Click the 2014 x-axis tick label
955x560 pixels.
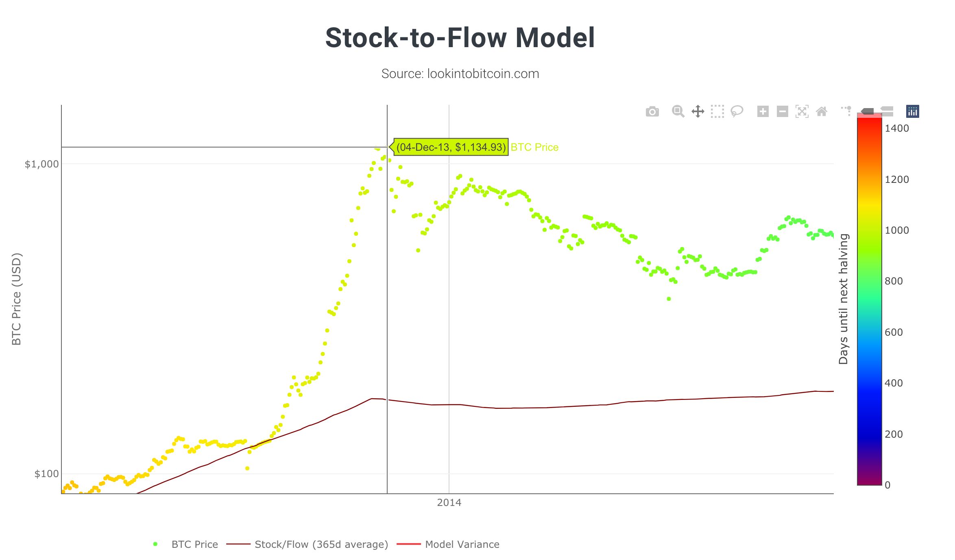pyautogui.click(x=449, y=503)
